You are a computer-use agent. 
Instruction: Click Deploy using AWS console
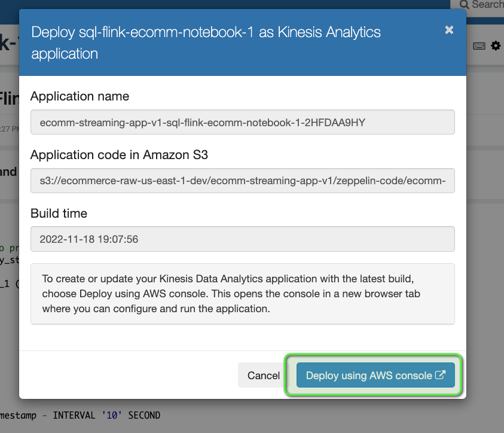point(374,375)
